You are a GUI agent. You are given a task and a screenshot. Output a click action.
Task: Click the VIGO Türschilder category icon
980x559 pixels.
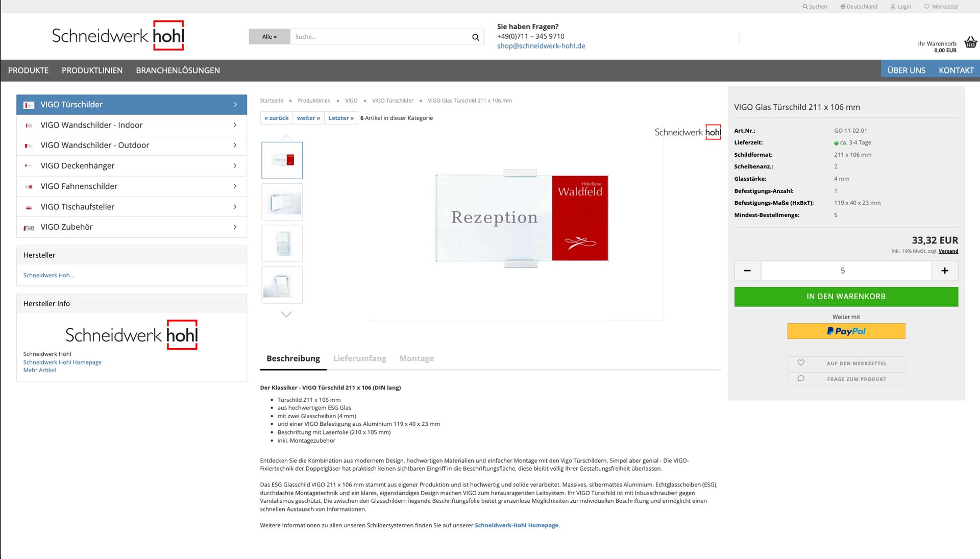(29, 105)
